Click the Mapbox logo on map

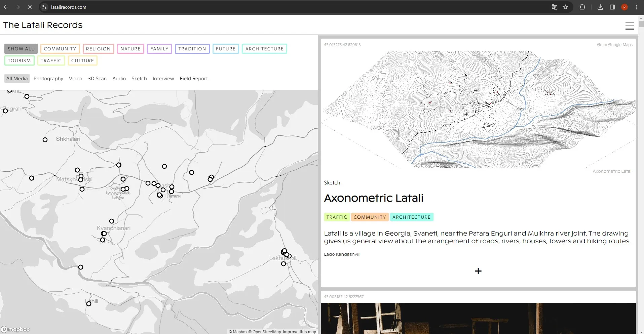coord(15,329)
